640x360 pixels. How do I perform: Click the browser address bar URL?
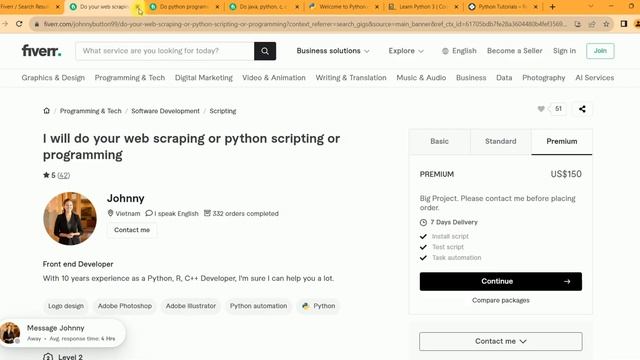coord(304,24)
